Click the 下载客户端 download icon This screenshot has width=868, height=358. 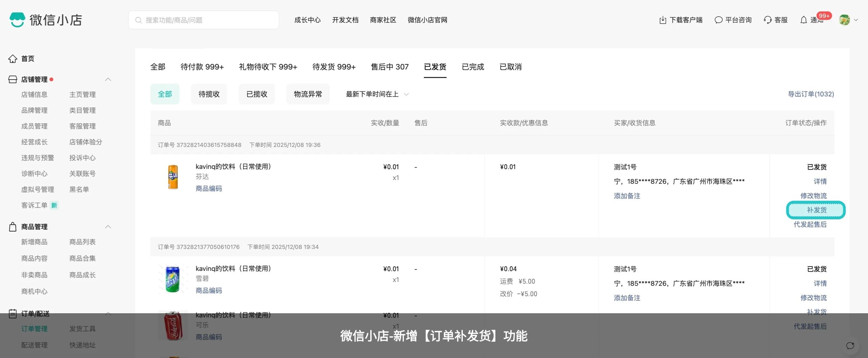pos(663,20)
